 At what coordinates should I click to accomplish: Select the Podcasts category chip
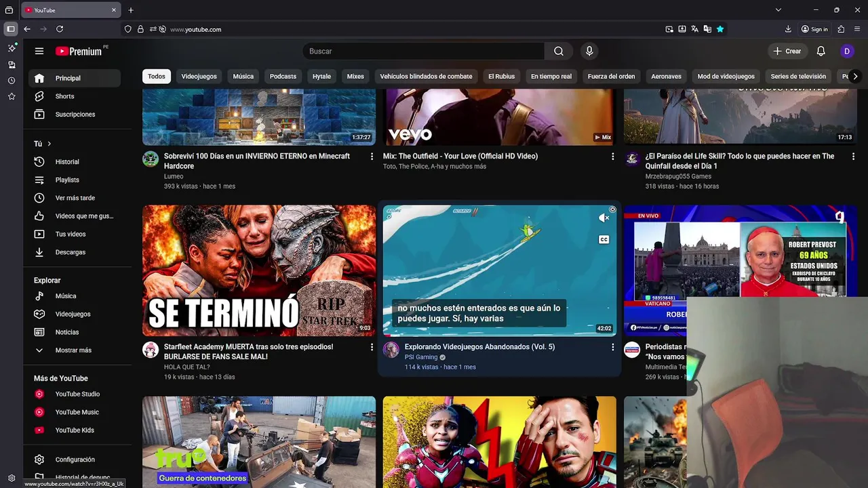click(x=283, y=77)
